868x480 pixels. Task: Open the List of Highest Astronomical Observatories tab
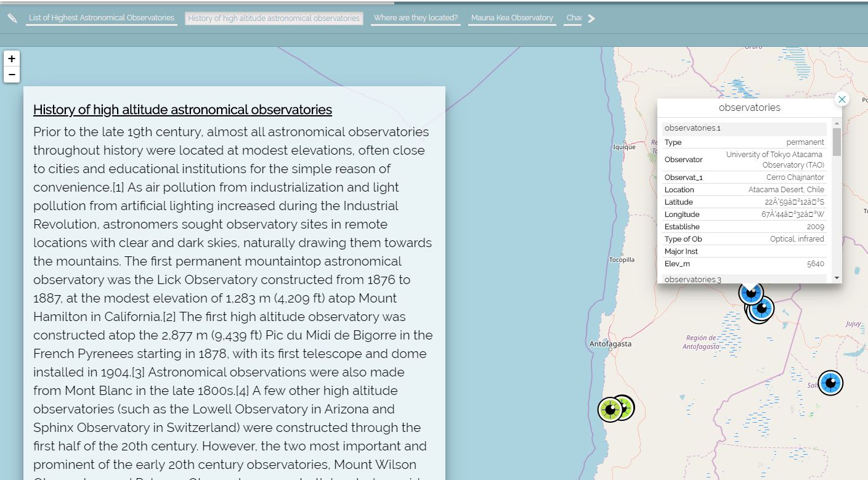tap(102, 18)
